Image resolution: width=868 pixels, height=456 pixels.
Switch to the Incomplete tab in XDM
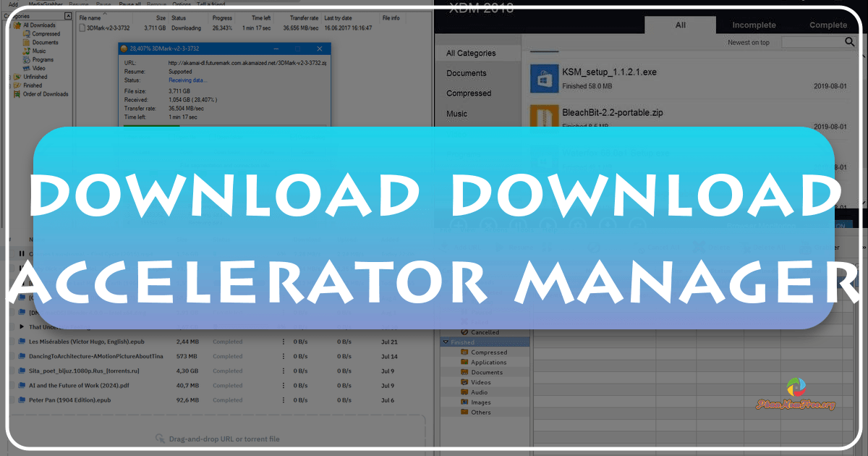[754, 25]
